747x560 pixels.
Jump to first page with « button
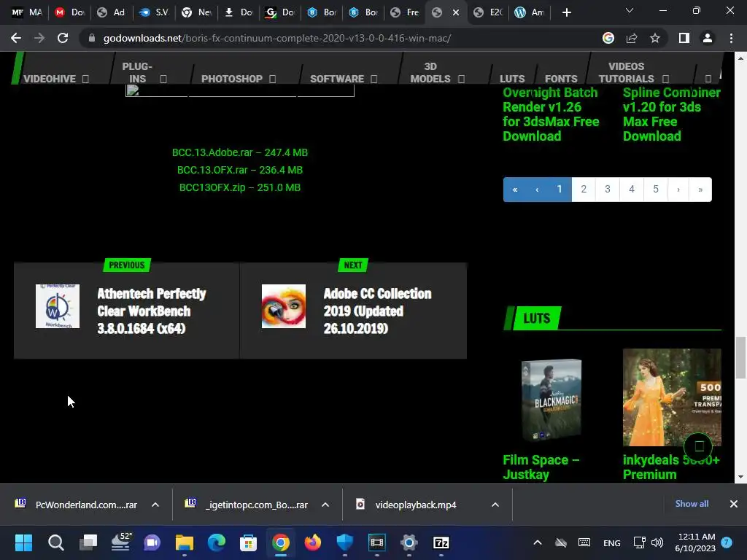point(514,190)
